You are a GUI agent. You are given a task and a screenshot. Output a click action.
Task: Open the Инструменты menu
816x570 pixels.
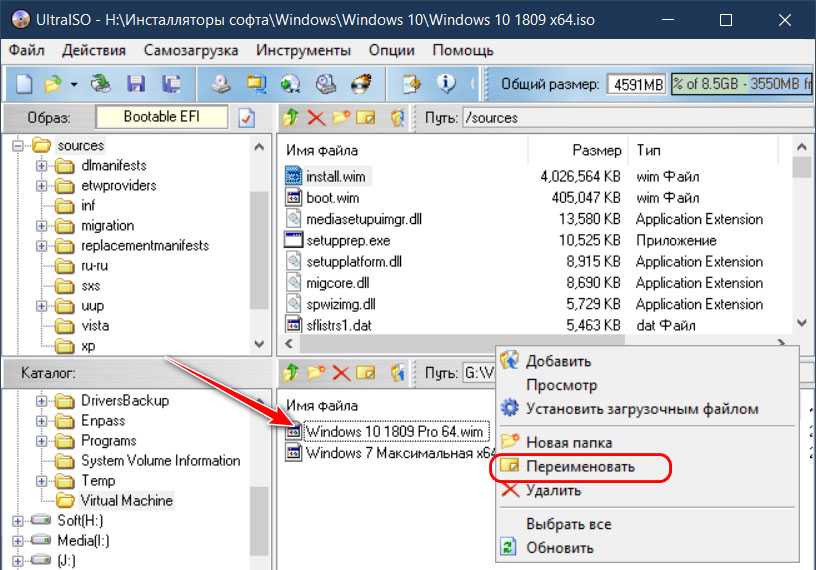[x=303, y=50]
